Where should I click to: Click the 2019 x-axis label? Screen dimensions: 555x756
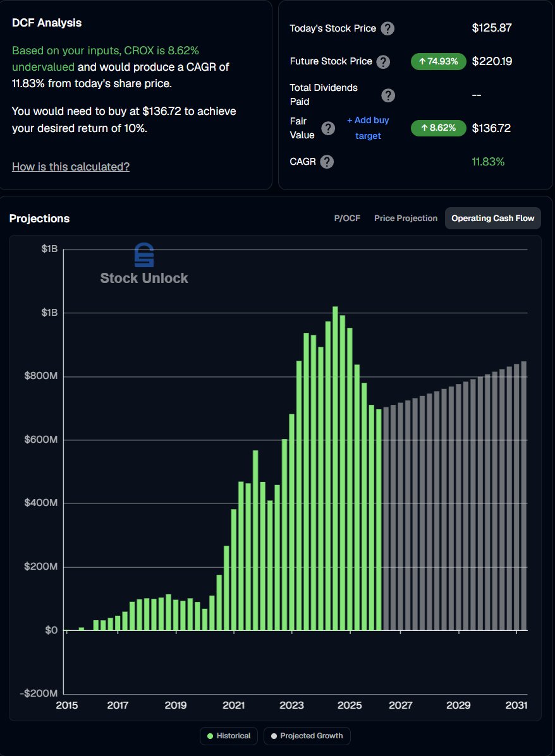tap(176, 705)
